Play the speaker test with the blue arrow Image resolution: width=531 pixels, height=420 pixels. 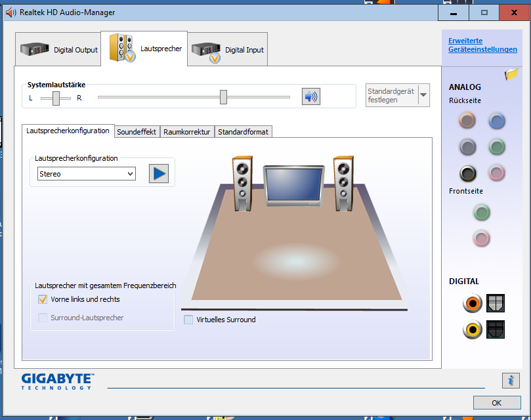159,174
